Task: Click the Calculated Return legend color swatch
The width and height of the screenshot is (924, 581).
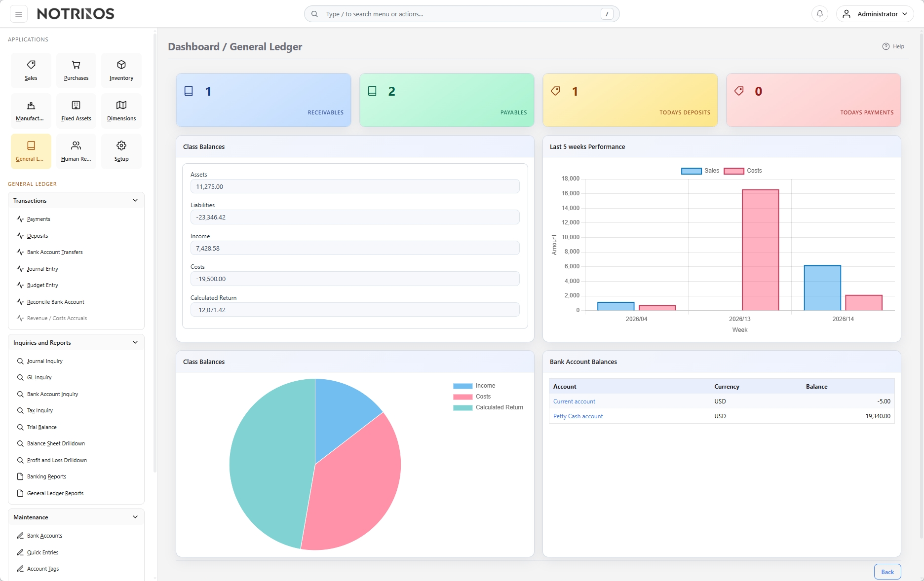Action: click(462, 407)
